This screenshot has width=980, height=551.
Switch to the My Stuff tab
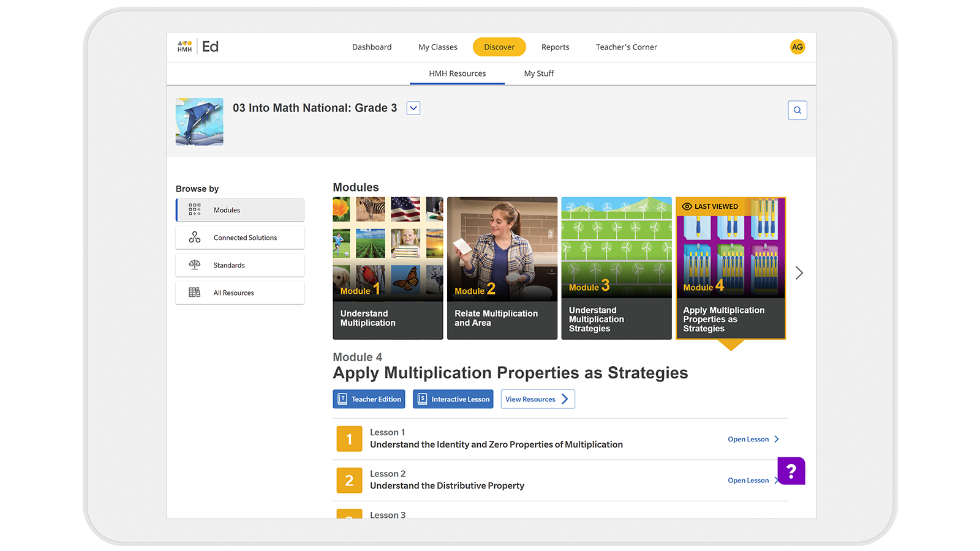[538, 73]
